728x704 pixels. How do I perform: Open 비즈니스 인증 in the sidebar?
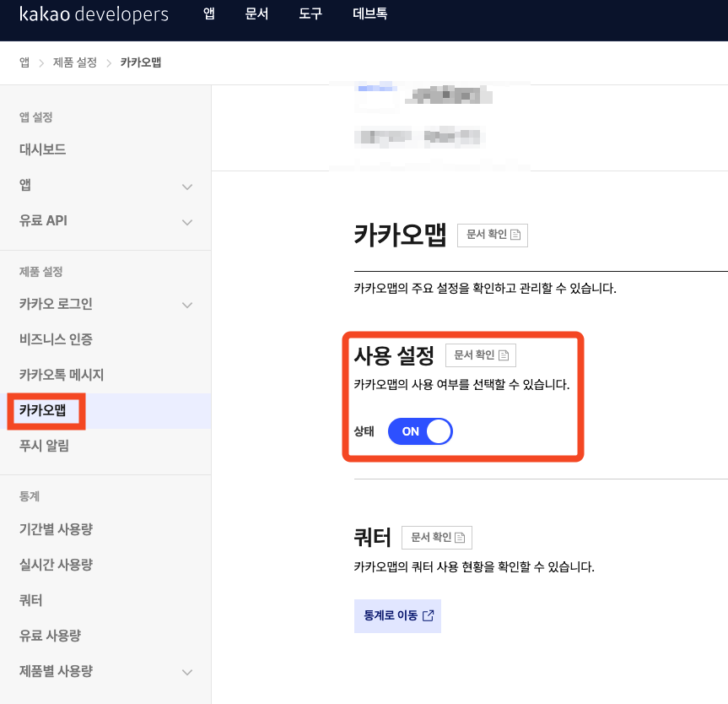56,339
